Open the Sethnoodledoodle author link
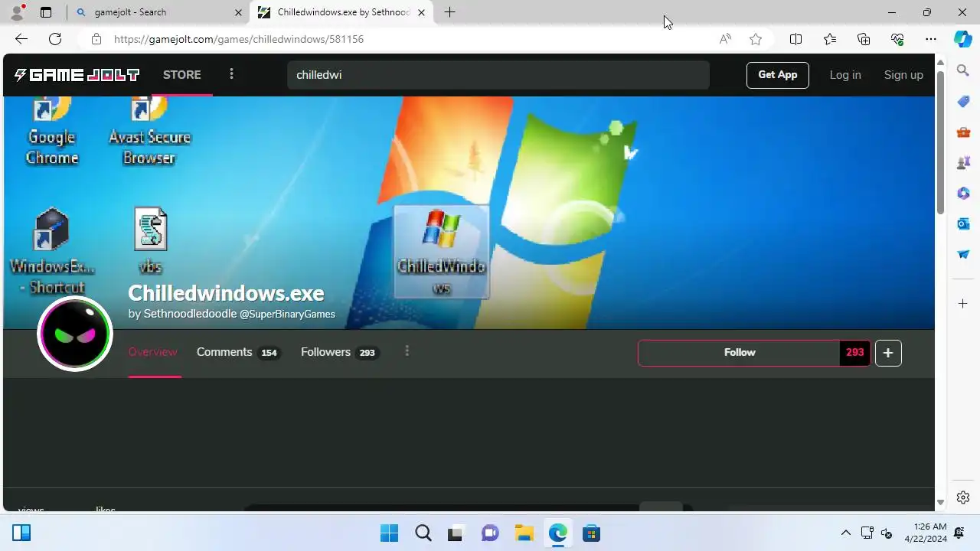980x551 pixels. pyautogui.click(x=191, y=314)
